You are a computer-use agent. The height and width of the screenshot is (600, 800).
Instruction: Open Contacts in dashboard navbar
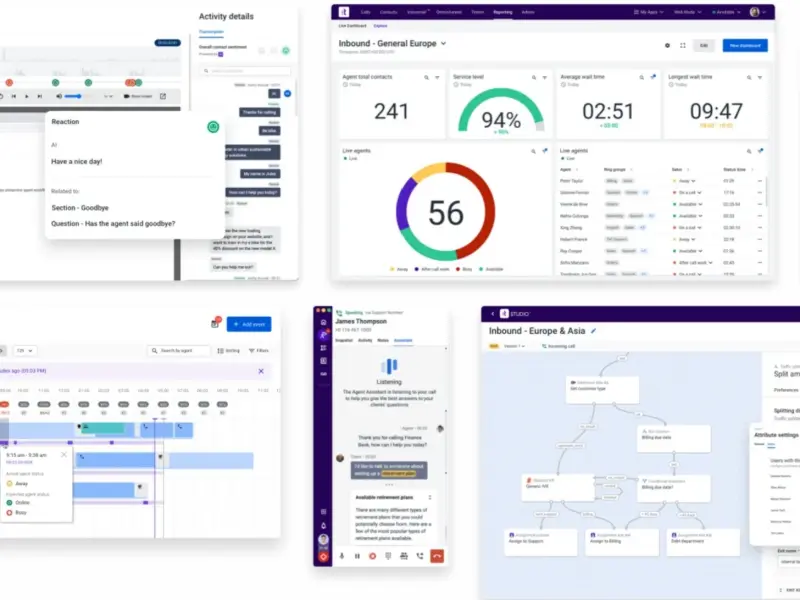point(388,12)
